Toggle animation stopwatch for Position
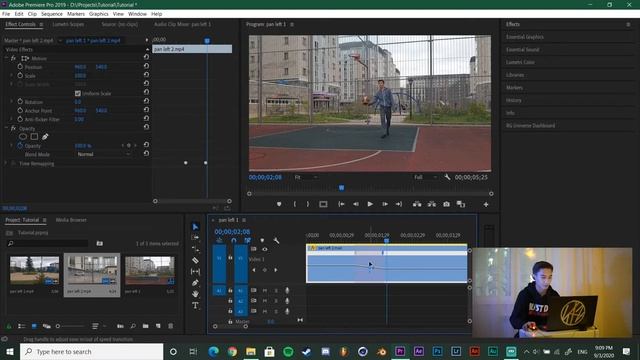The height and width of the screenshot is (360, 640). (20, 67)
